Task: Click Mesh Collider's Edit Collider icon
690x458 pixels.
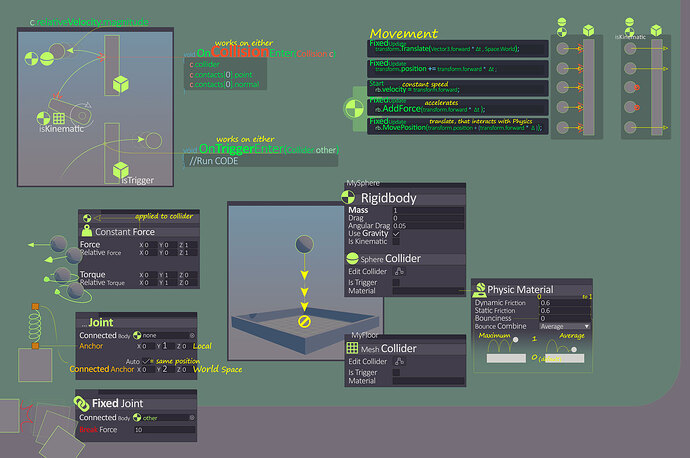Action: click(400, 361)
